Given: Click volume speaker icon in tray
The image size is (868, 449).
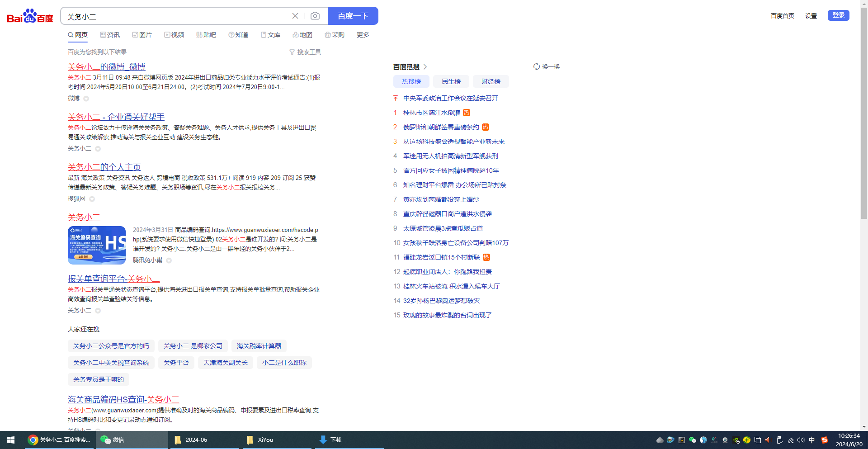Looking at the screenshot, I should point(801,440).
